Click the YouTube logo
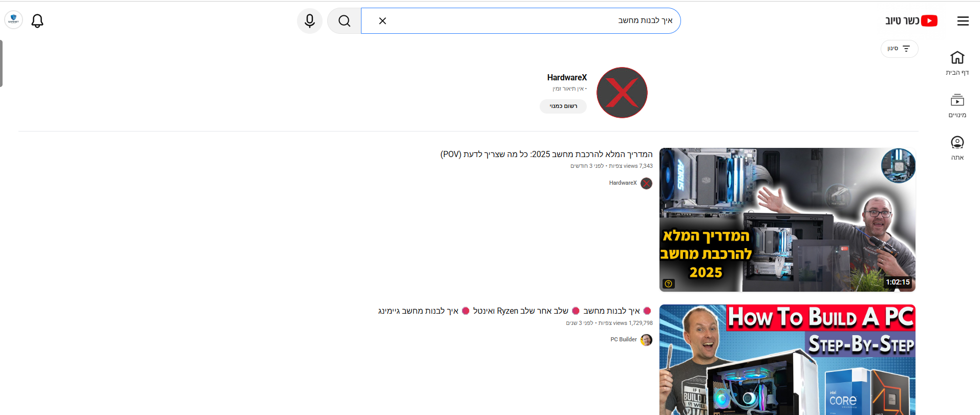This screenshot has width=980, height=415. point(911,20)
